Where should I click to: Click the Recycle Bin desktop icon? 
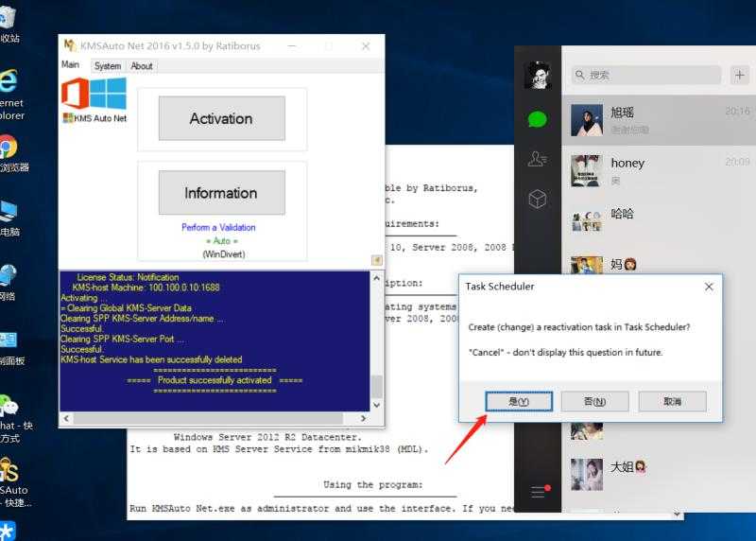8,23
